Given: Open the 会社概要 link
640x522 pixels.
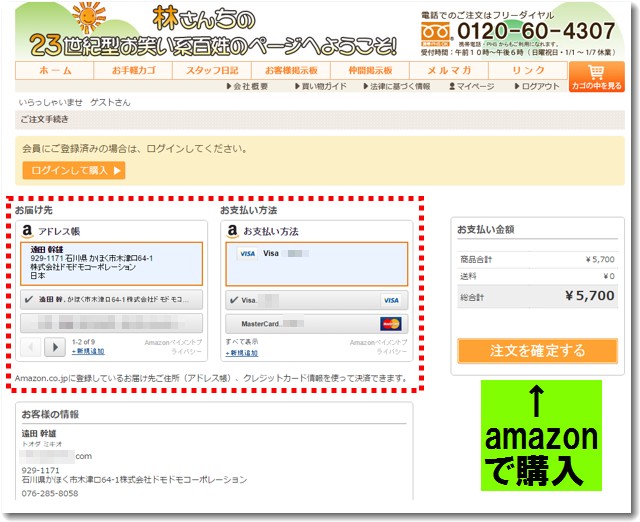Looking at the screenshot, I should (247, 86).
